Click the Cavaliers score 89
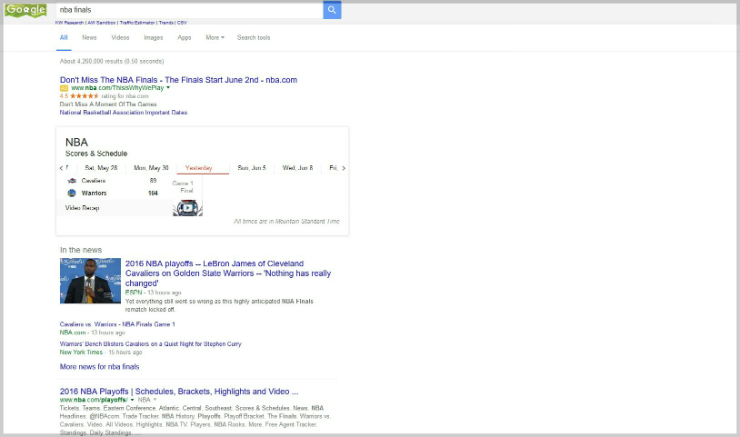This screenshot has height=437, width=740. click(x=153, y=181)
